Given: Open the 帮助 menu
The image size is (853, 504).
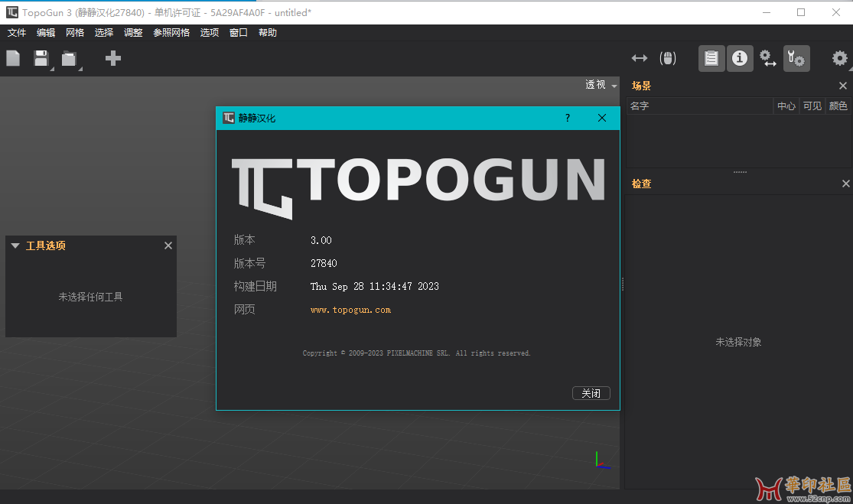Looking at the screenshot, I should pyautogui.click(x=268, y=33).
